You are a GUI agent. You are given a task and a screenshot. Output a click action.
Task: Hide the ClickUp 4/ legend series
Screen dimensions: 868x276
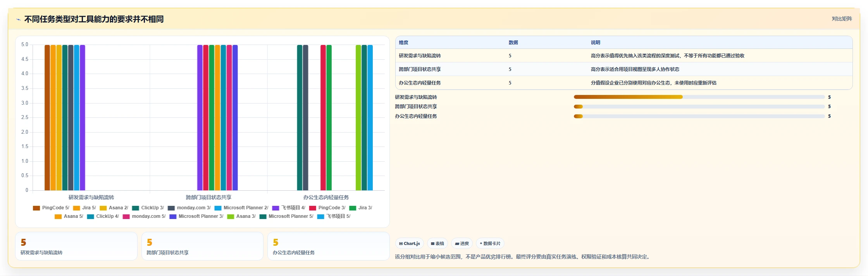coord(103,216)
